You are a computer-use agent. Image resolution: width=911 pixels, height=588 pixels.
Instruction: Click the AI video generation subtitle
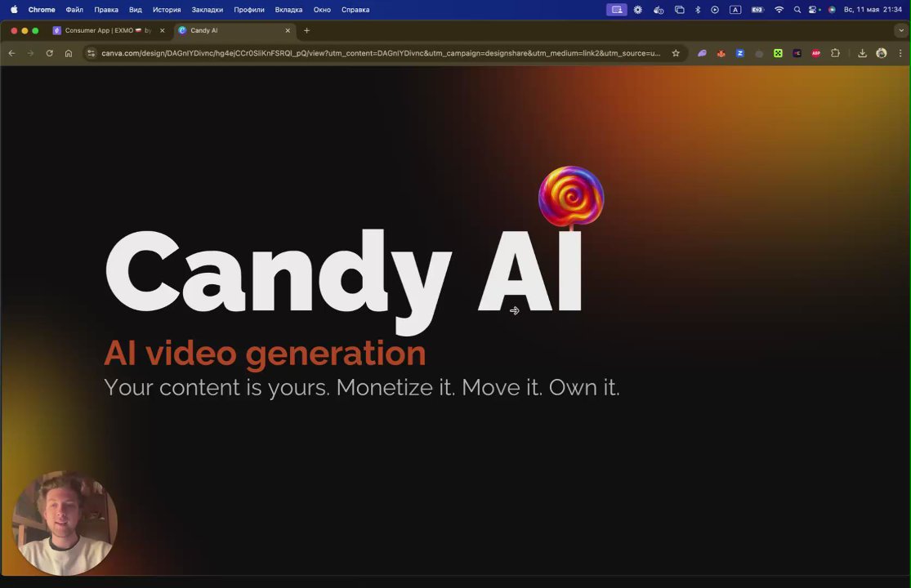[x=265, y=354]
